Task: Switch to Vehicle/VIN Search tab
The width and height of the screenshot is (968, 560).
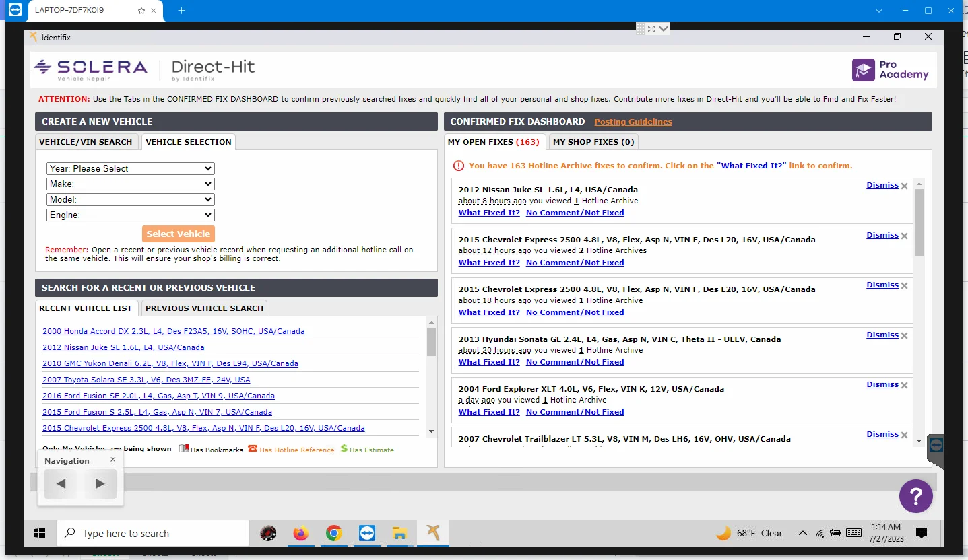Action: point(86,142)
